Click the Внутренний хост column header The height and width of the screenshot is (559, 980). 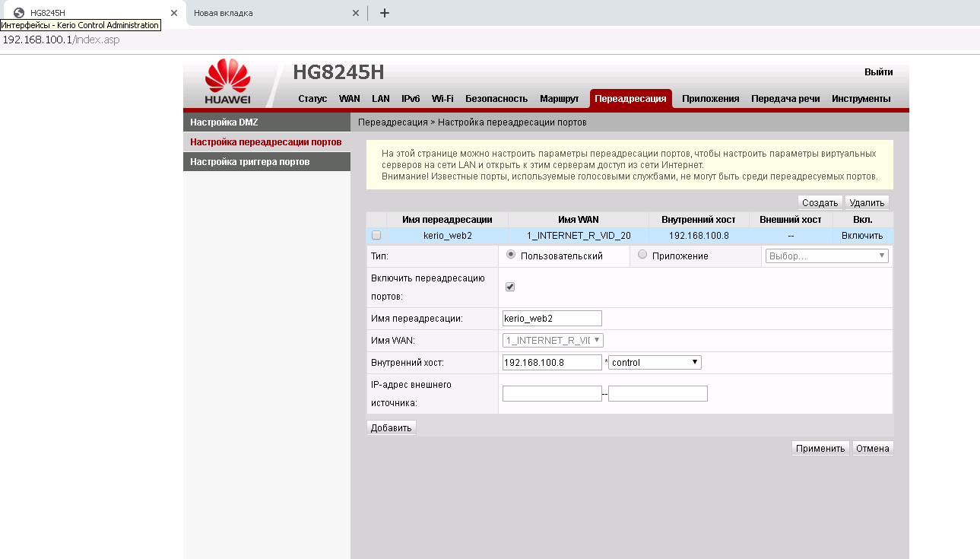[x=699, y=220]
